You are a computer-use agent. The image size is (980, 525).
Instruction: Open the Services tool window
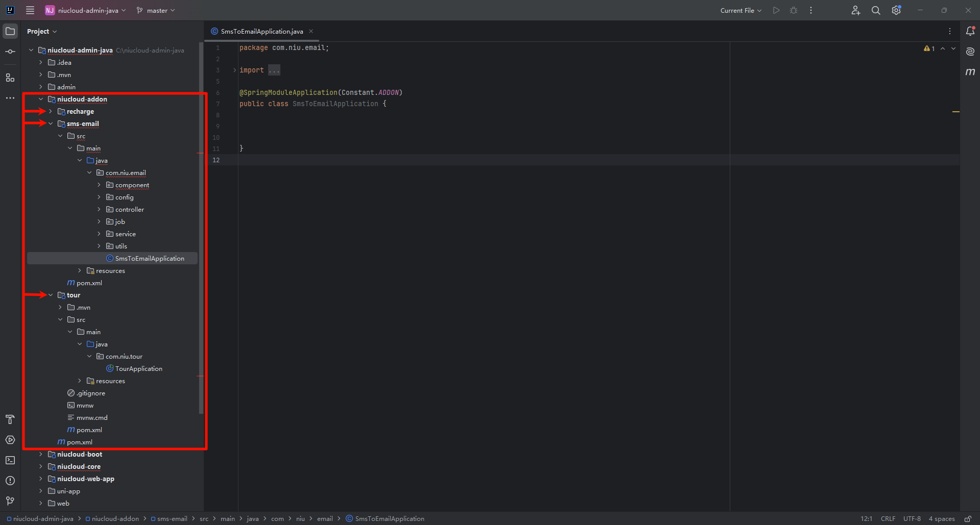coord(10,440)
